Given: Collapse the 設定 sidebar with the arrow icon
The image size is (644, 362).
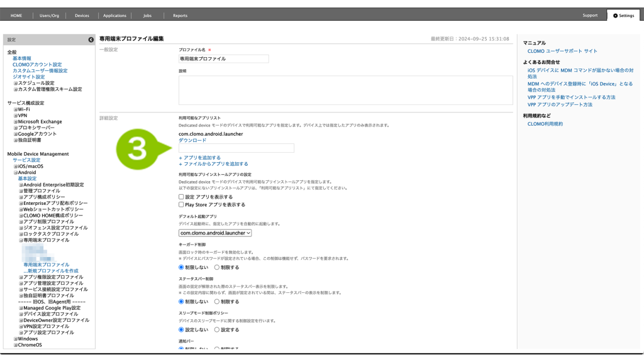Looking at the screenshot, I should [x=91, y=40].
